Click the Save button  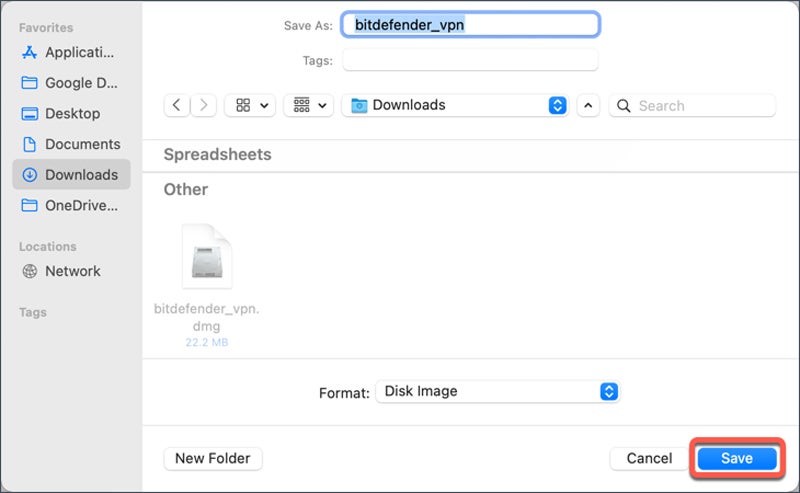point(737,458)
